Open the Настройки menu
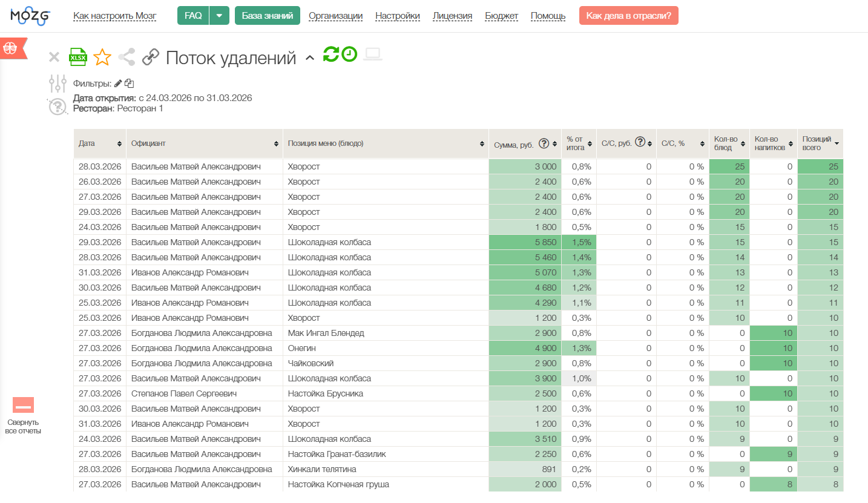 (398, 16)
